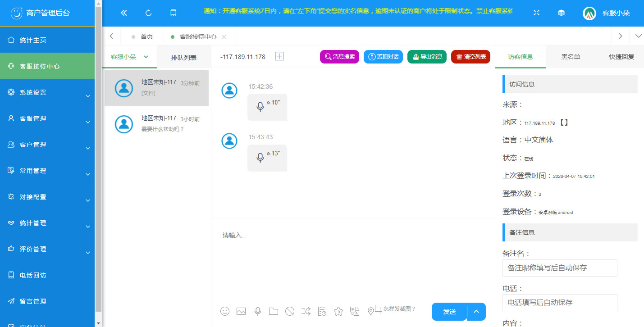Screen dimensions: 644x327
Task: Open the emoji picker in chat toolbar
Action: 225,311
